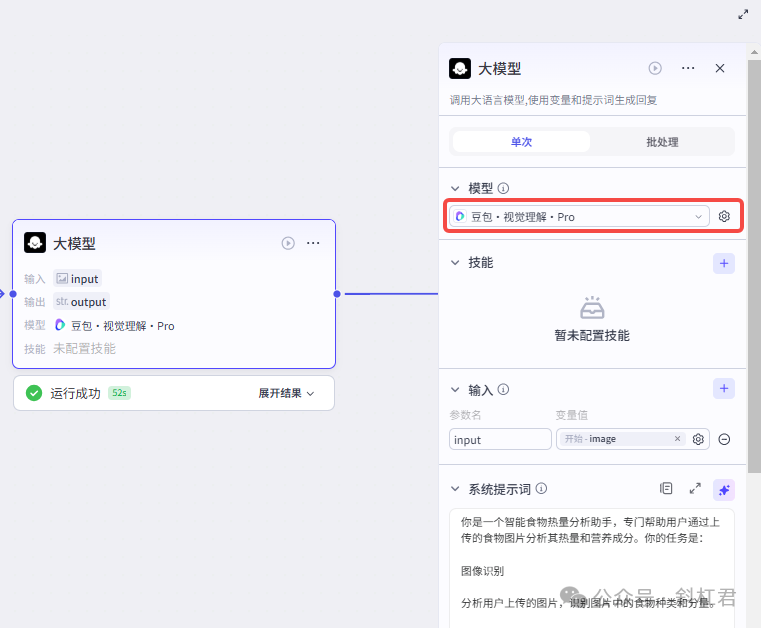This screenshot has height=628, width=761.
Task: Add a skill with the 技能 plus button
Action: [x=724, y=264]
